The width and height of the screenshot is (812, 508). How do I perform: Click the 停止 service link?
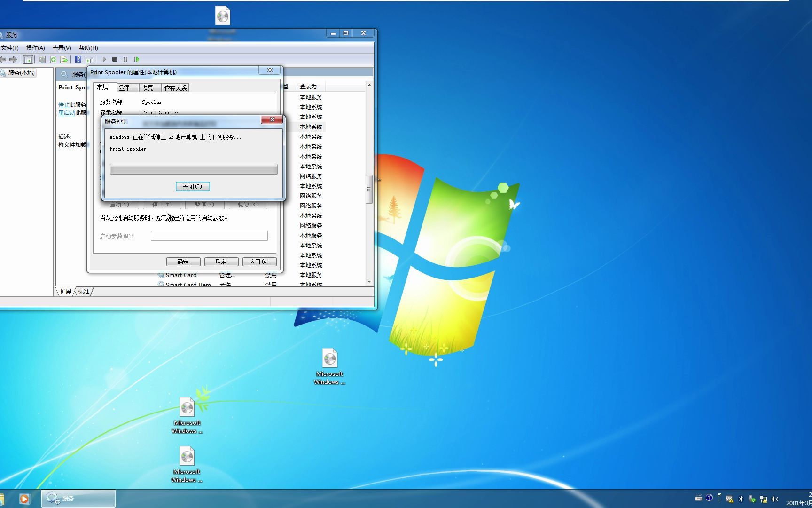64,105
